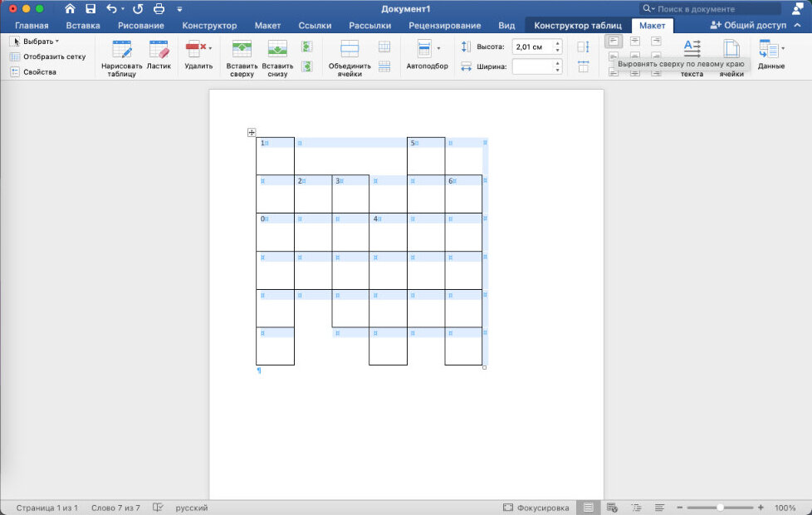Distribute columns evenly icon
812x515 pixels.
[583, 66]
